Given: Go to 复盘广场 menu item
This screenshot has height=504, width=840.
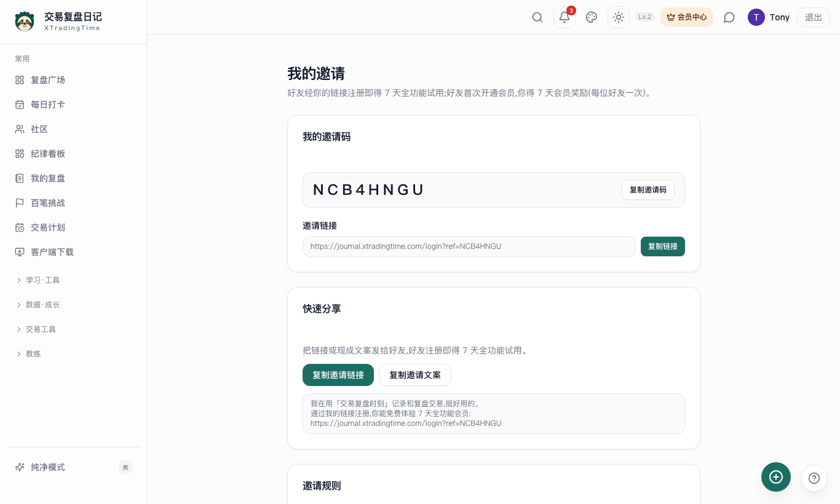Looking at the screenshot, I should [73, 80].
